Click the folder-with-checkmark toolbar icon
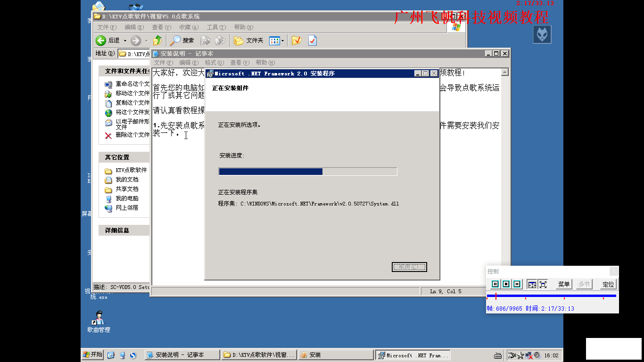This screenshot has height=362, width=644. point(297,41)
